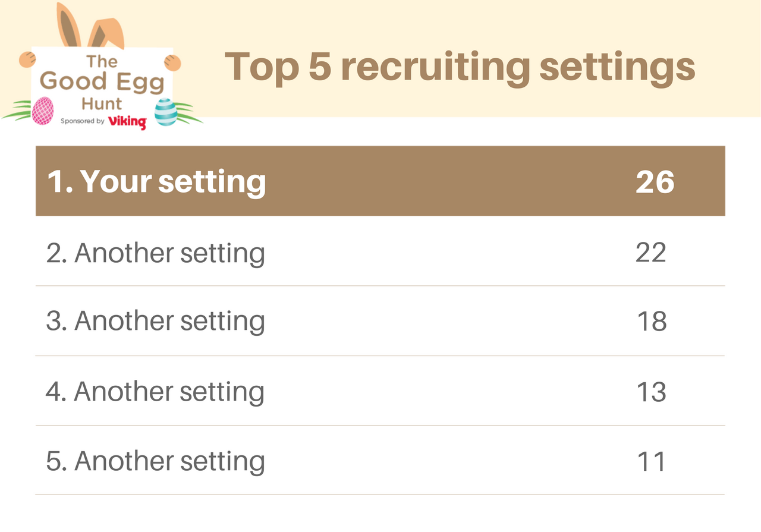Select the '4. Another setting' row

click(380, 391)
